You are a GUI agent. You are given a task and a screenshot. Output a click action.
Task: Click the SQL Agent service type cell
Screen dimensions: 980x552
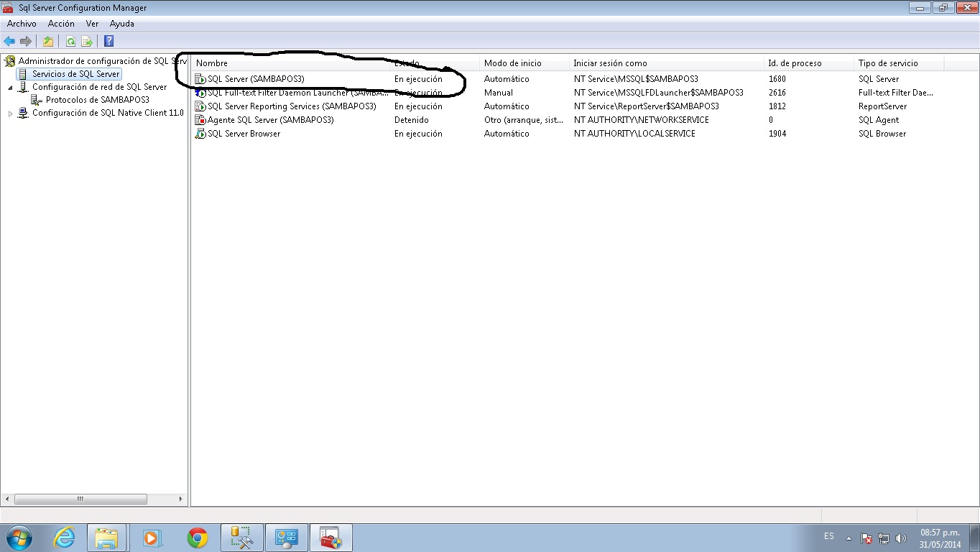[879, 120]
